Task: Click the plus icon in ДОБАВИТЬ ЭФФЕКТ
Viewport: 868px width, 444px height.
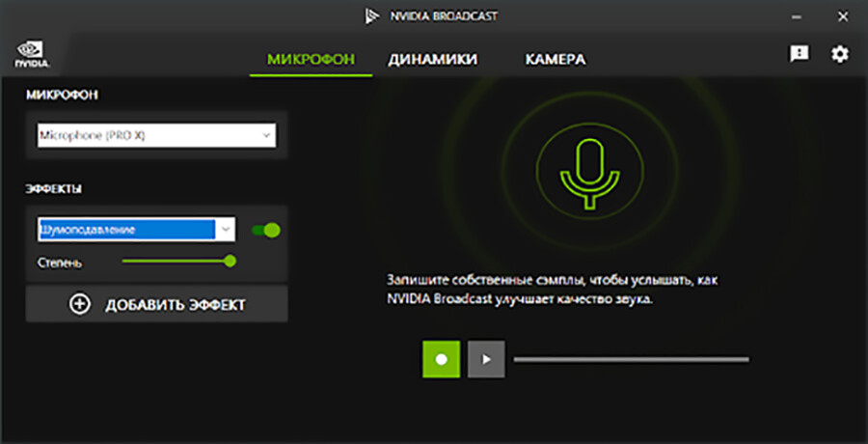Action: (80, 304)
